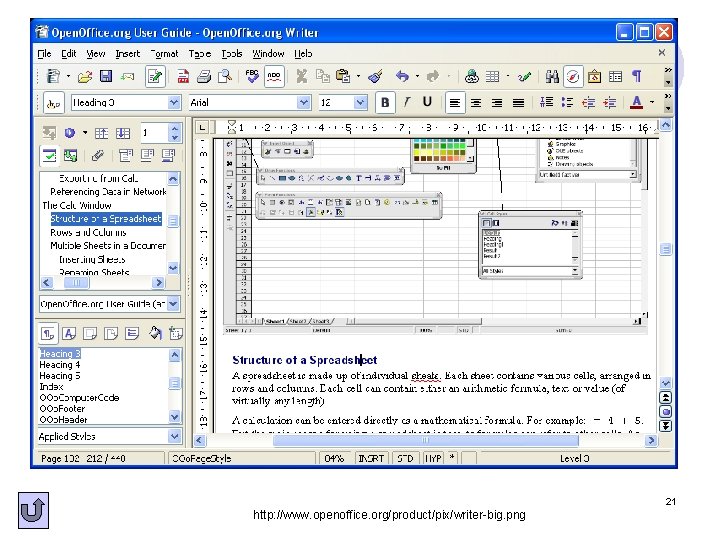720x540 pixels.
Task: Select 'OOoFooter' style in list
Action: pyautogui.click(x=62, y=409)
